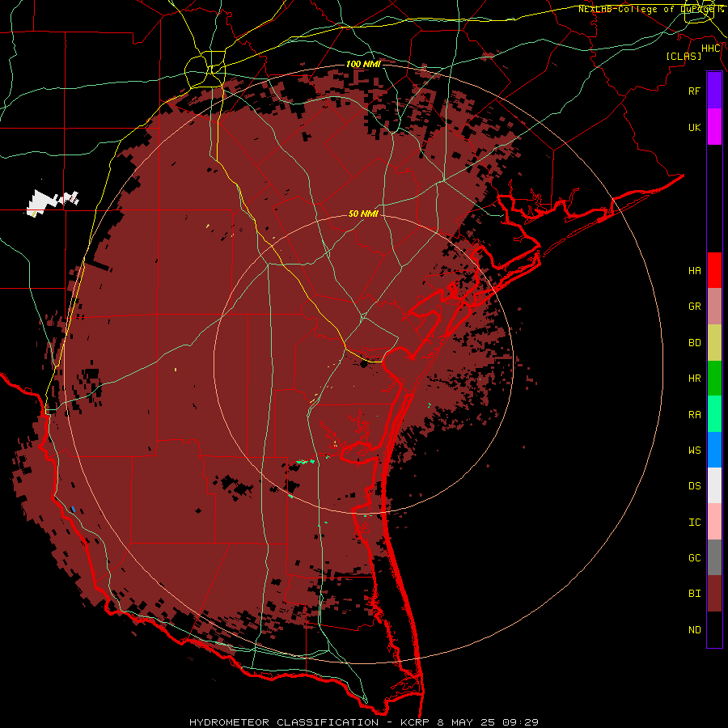Click the small blue wet snow echo
Screen dimensions: 728x728
(74, 510)
